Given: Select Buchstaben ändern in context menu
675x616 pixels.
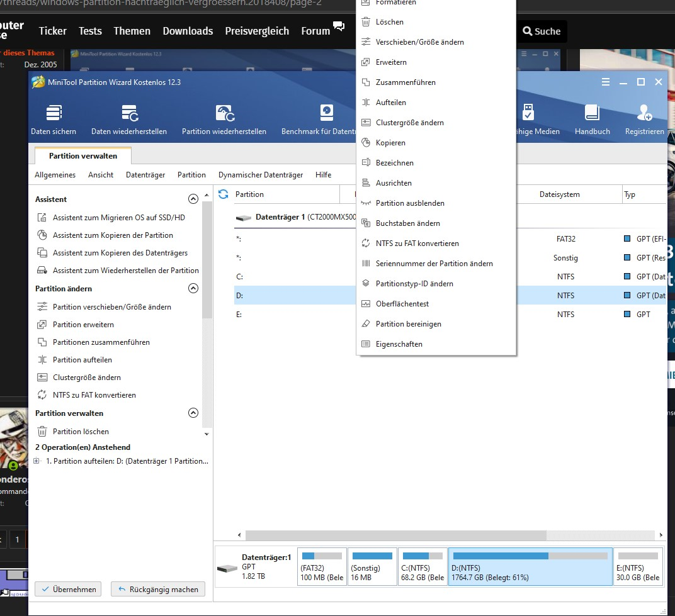Looking at the screenshot, I should (436, 223).
